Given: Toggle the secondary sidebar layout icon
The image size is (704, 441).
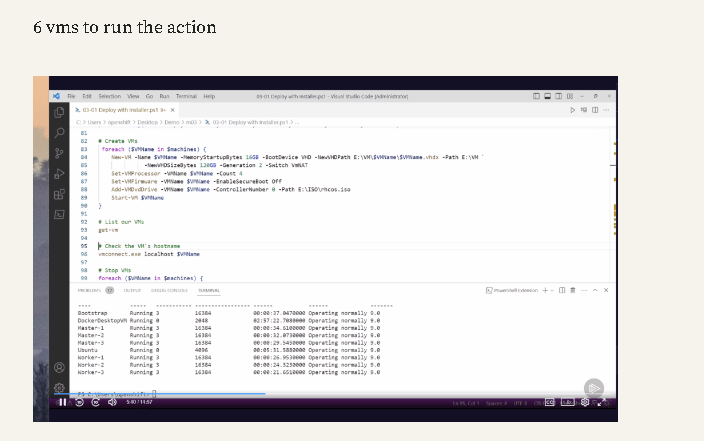Looking at the screenshot, I should 559,96.
